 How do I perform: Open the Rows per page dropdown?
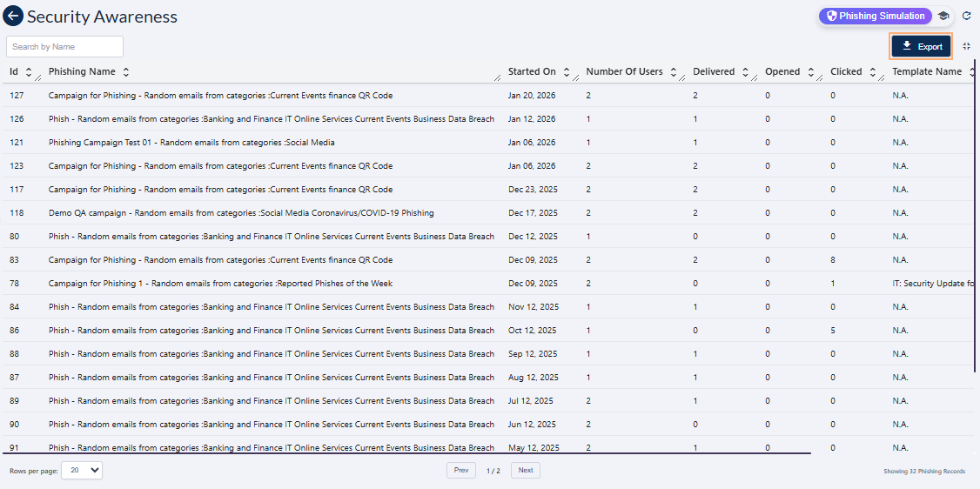(82, 471)
